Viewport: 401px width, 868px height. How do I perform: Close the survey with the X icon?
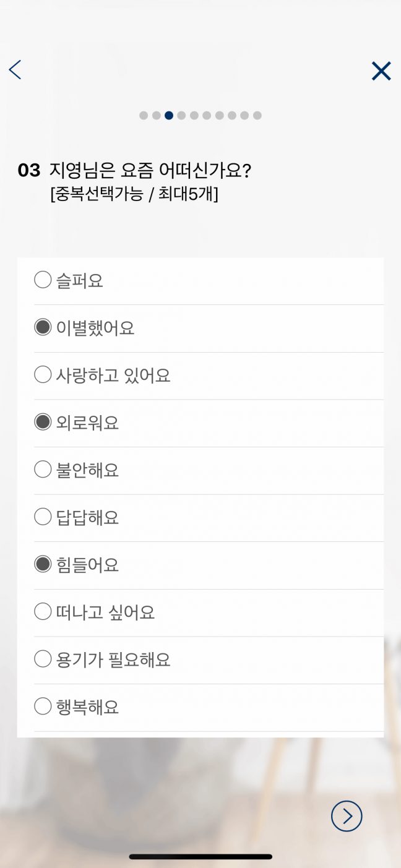381,71
